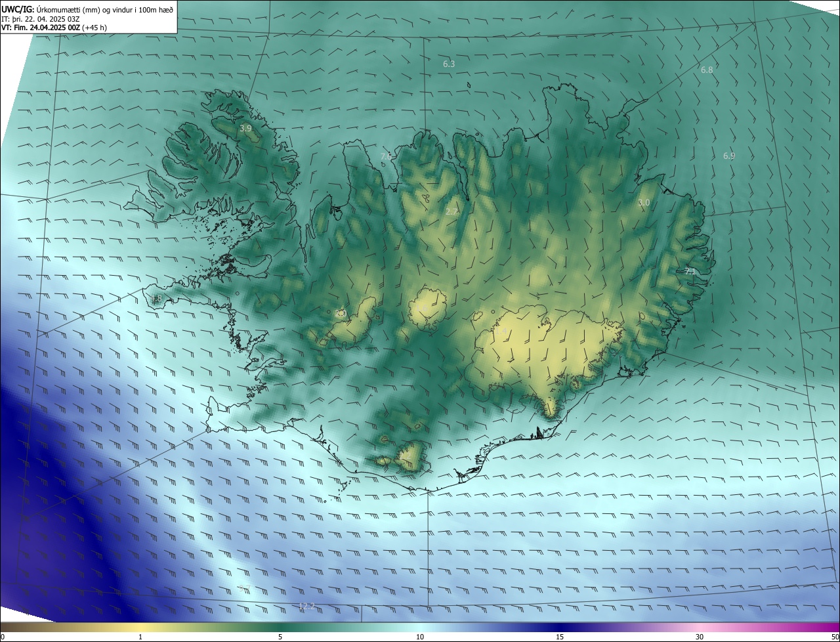This screenshot has height=642, width=840.
Task: Click the 0 tick on the colour scale
Action: click(3, 637)
